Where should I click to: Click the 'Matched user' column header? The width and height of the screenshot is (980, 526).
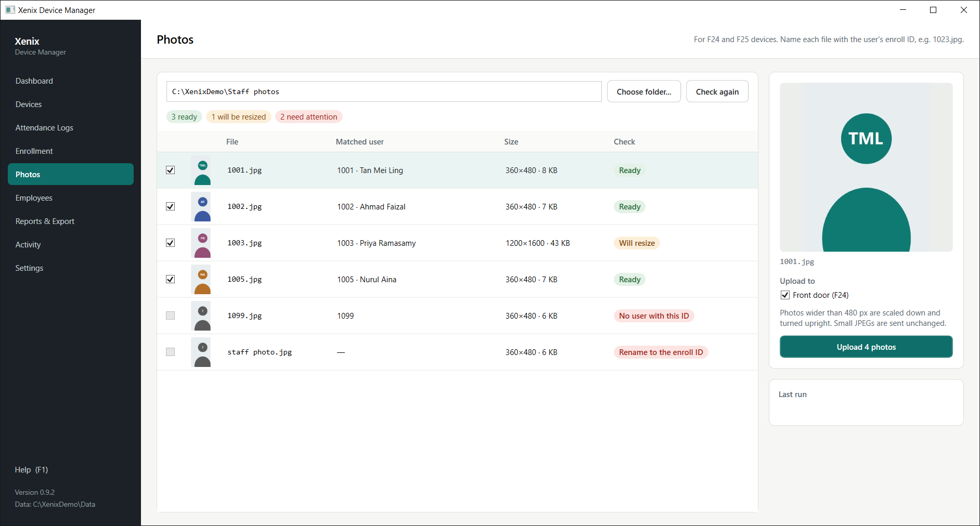360,142
